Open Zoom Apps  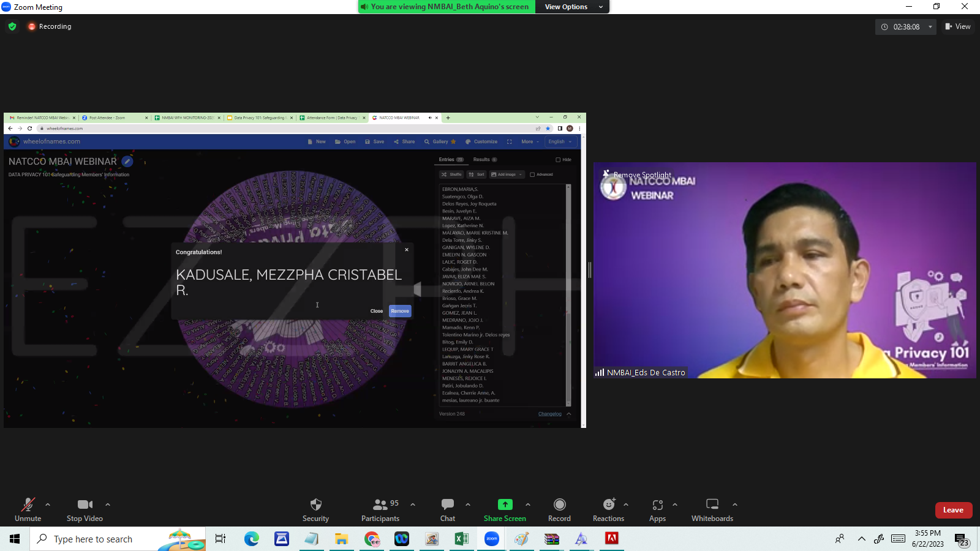(x=657, y=509)
